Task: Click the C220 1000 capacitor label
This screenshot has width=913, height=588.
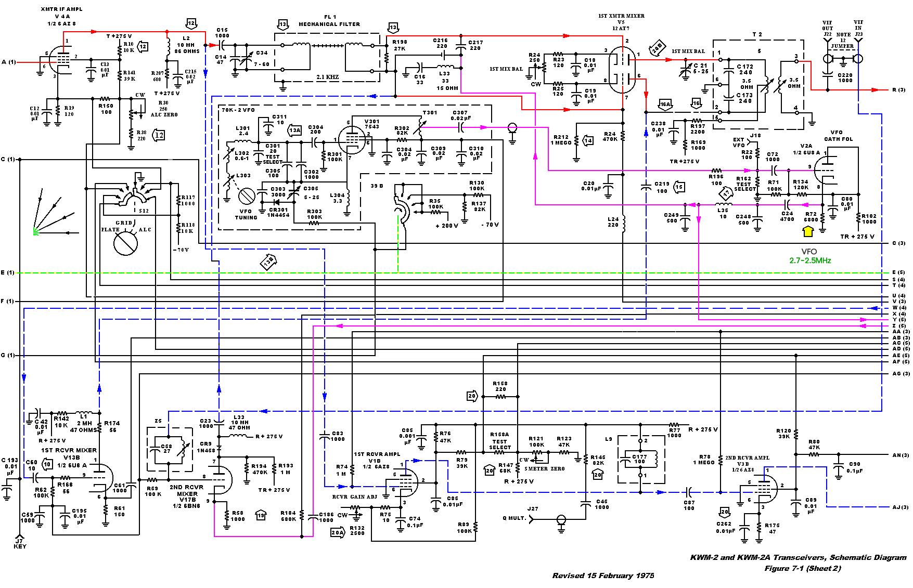Action: [845, 77]
